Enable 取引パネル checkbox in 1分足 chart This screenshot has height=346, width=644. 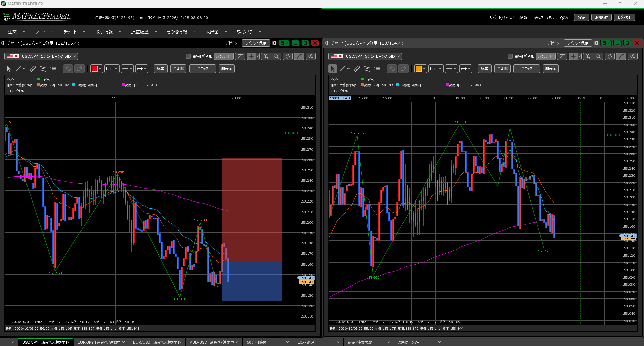click(x=188, y=56)
